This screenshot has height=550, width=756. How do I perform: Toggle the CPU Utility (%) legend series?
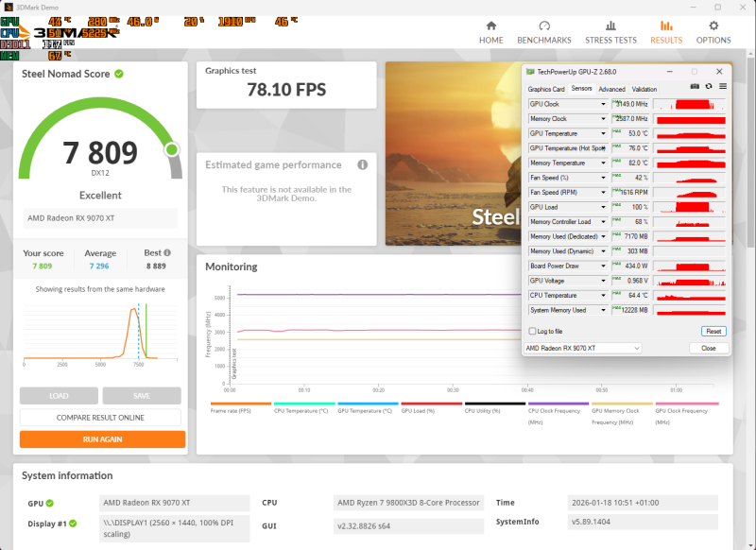[x=495, y=408]
